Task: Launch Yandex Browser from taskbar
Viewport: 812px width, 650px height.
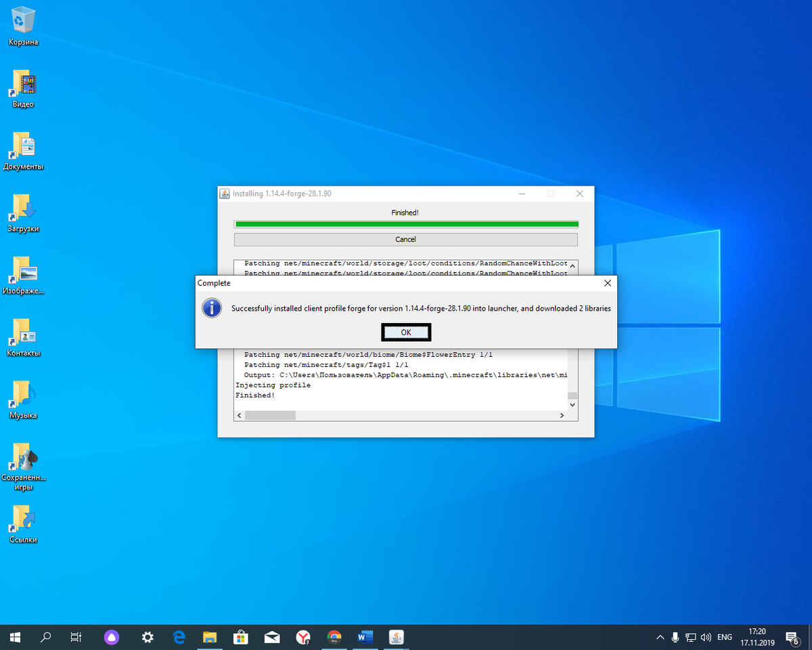Action: (303, 637)
